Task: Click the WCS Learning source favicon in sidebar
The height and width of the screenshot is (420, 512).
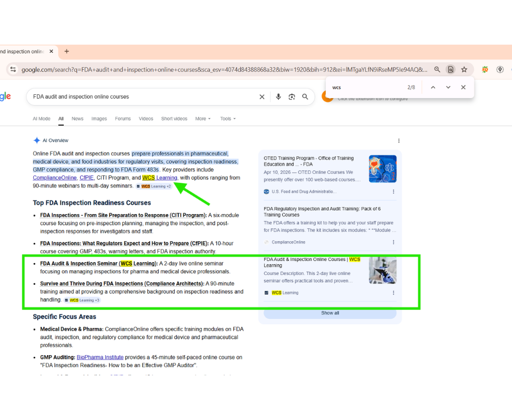Action: (266, 293)
